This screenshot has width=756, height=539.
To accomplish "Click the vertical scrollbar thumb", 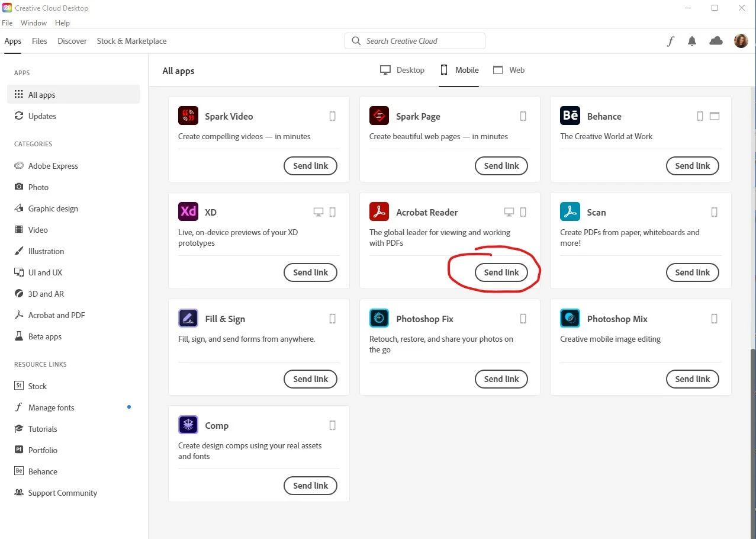I will pos(752,443).
